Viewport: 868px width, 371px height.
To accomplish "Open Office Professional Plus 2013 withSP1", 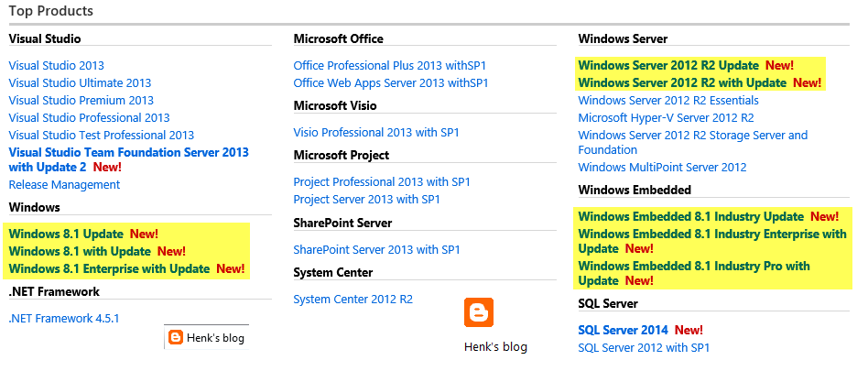I will point(390,65).
